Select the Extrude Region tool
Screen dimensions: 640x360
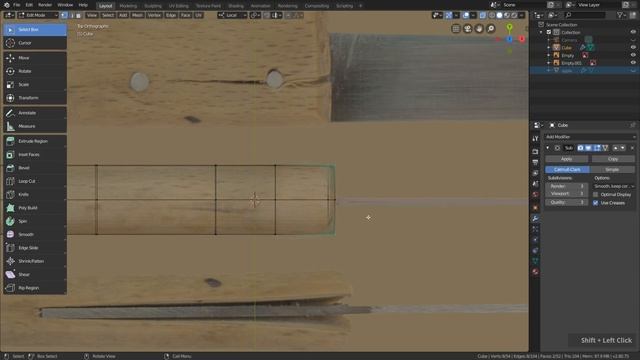pyautogui.click(x=35, y=141)
